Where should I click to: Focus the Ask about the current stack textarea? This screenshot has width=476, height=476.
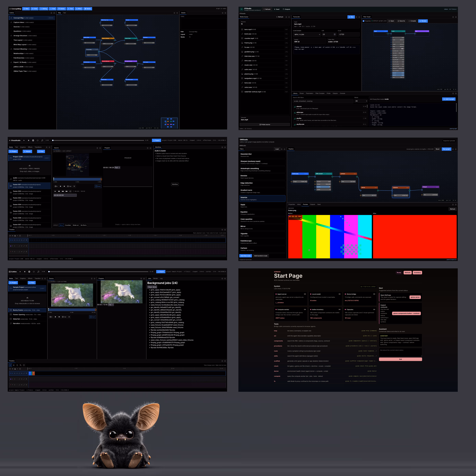pyautogui.click(x=400, y=352)
